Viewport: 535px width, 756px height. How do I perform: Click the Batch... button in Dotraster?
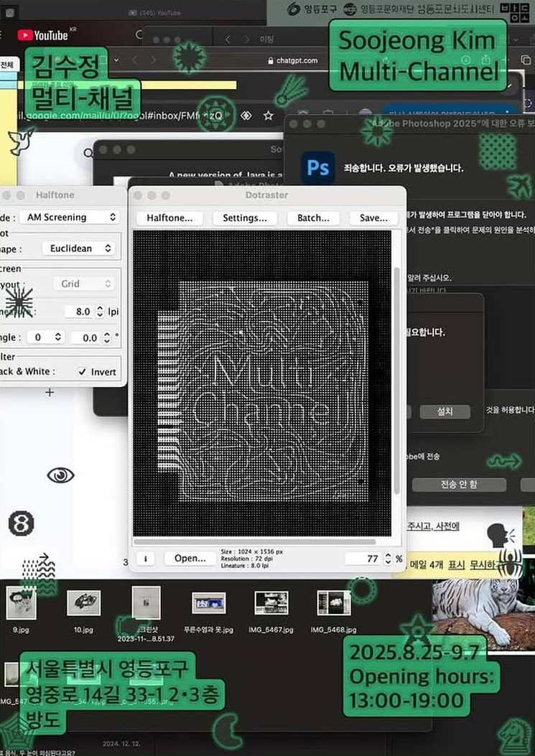point(313,218)
